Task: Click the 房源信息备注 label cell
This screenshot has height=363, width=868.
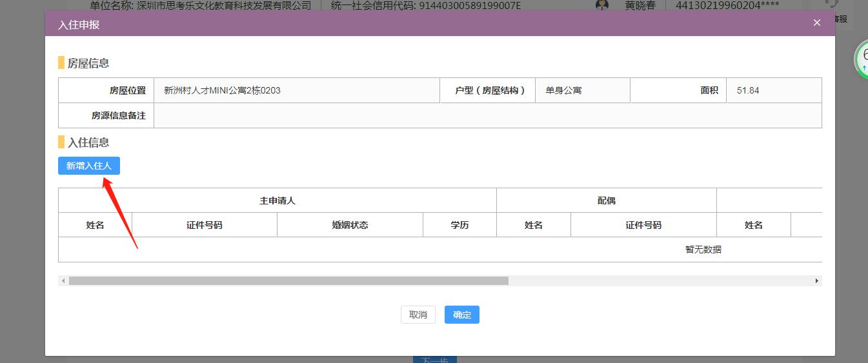Action: pos(106,115)
